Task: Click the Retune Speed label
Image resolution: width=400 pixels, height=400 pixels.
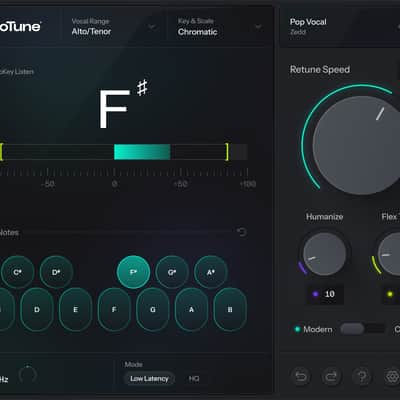Action: click(x=320, y=70)
